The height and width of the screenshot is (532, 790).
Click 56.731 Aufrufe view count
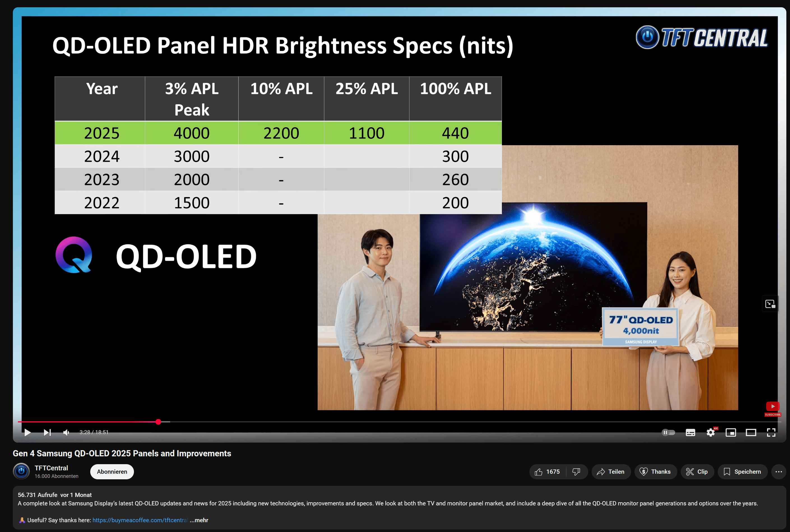(x=37, y=495)
